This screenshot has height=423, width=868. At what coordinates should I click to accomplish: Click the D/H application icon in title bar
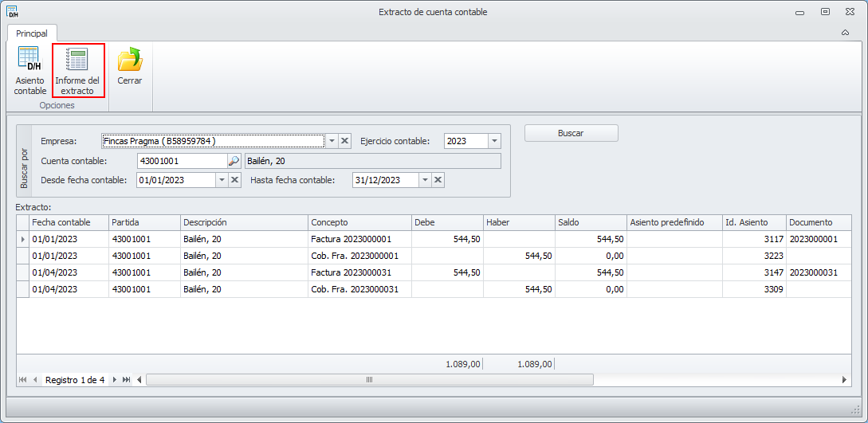(12, 12)
